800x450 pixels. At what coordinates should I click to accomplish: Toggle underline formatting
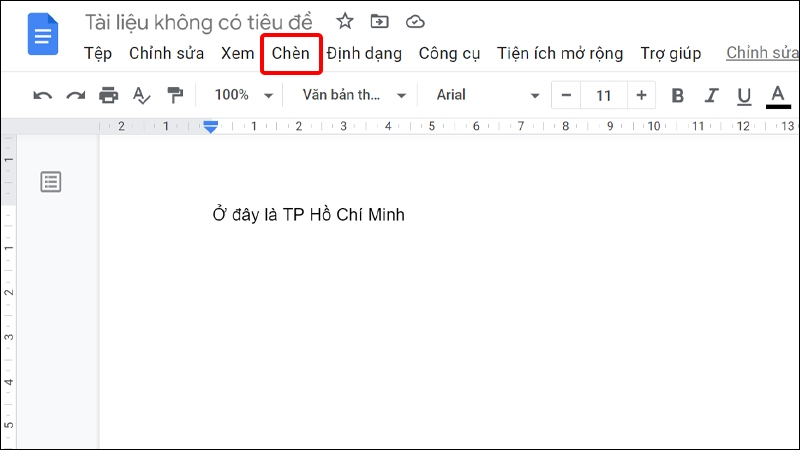(744, 96)
